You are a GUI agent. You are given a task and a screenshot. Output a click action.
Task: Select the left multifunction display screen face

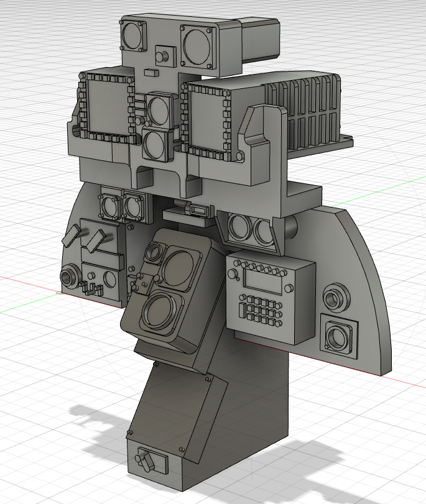pos(108,106)
